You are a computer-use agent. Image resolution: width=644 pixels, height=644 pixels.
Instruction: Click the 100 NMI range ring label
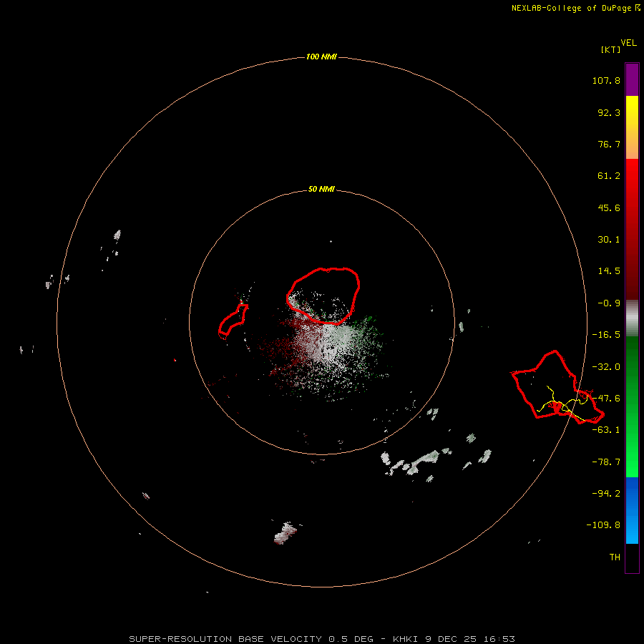(x=321, y=57)
